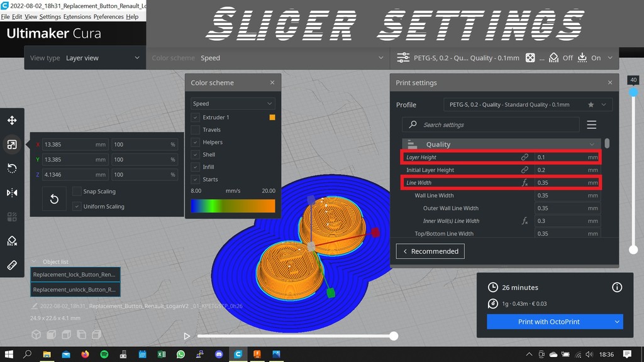This screenshot has height=362, width=644.
Task: Open Speed dropdown in Color scheme panel
Action: click(x=233, y=104)
